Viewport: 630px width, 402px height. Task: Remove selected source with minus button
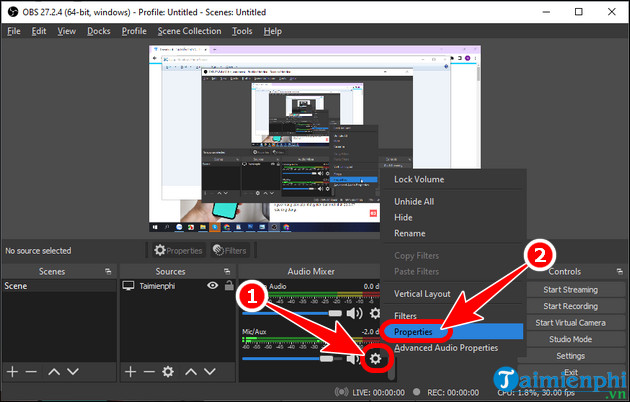[149, 372]
